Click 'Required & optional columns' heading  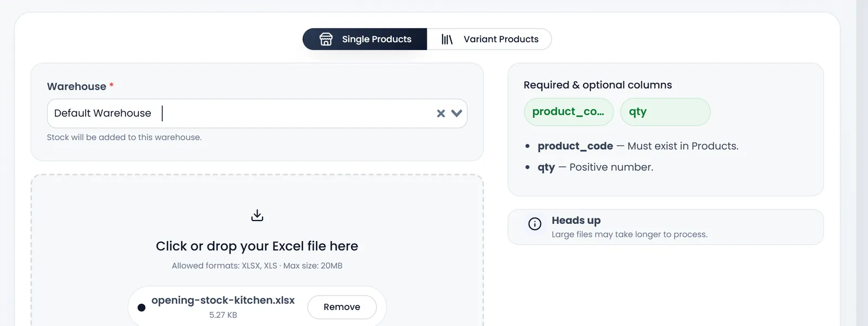pyautogui.click(x=598, y=85)
